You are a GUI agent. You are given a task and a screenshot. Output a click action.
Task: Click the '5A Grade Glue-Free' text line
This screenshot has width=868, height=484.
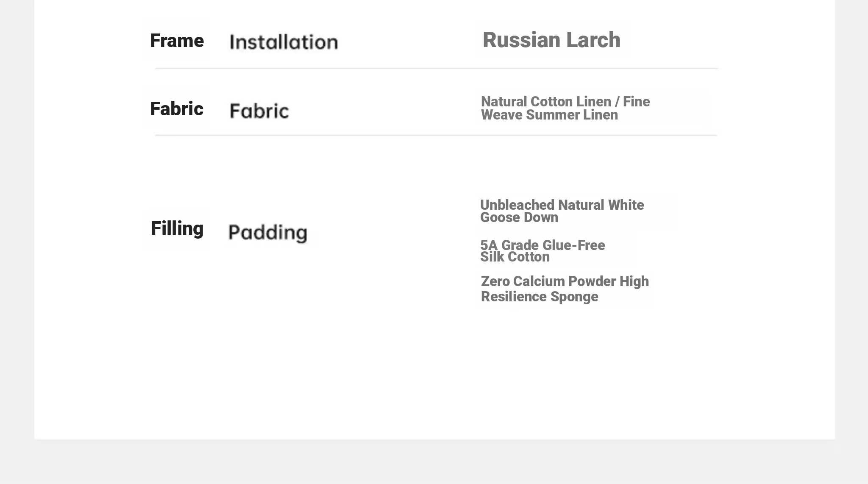pyautogui.click(x=542, y=245)
